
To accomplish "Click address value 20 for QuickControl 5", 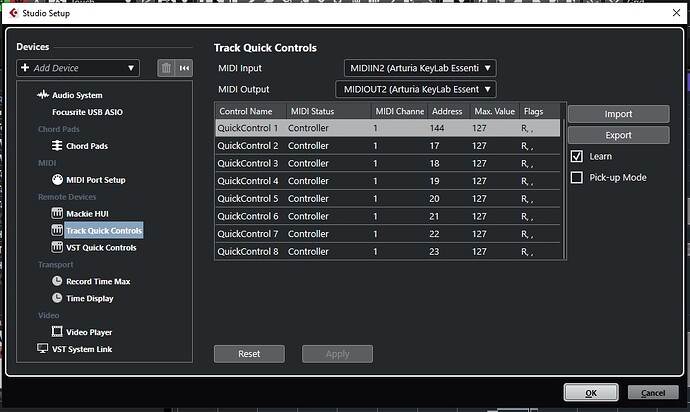I will coord(434,199).
